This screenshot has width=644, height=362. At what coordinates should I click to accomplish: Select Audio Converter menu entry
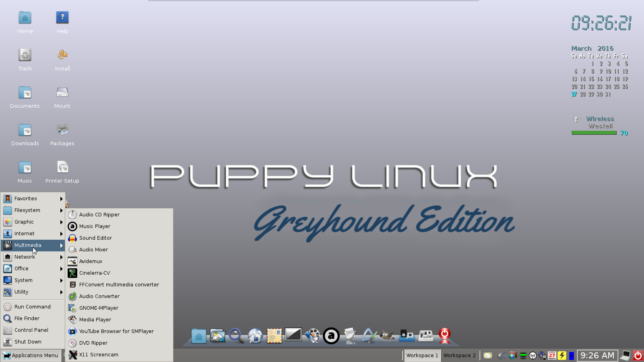click(119, 296)
